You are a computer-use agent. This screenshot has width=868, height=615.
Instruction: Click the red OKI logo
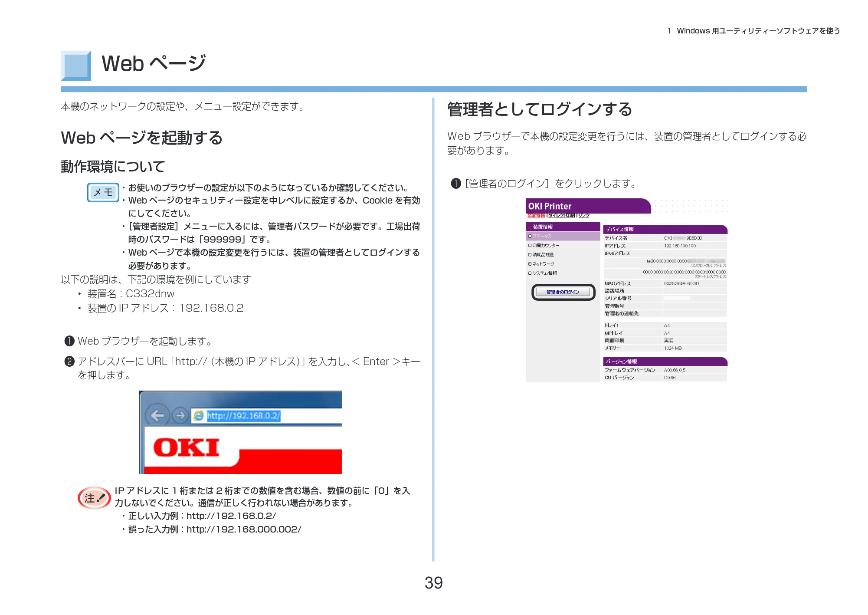(x=187, y=447)
